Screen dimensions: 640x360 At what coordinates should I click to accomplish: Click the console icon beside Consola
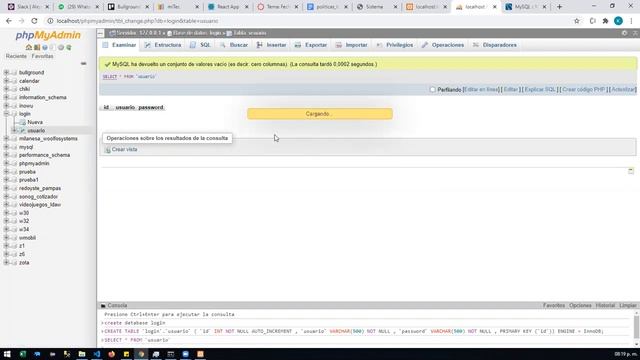pyautogui.click(x=103, y=305)
